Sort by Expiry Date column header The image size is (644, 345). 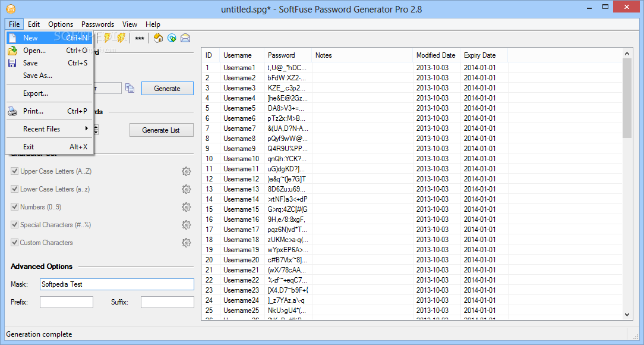pos(484,55)
